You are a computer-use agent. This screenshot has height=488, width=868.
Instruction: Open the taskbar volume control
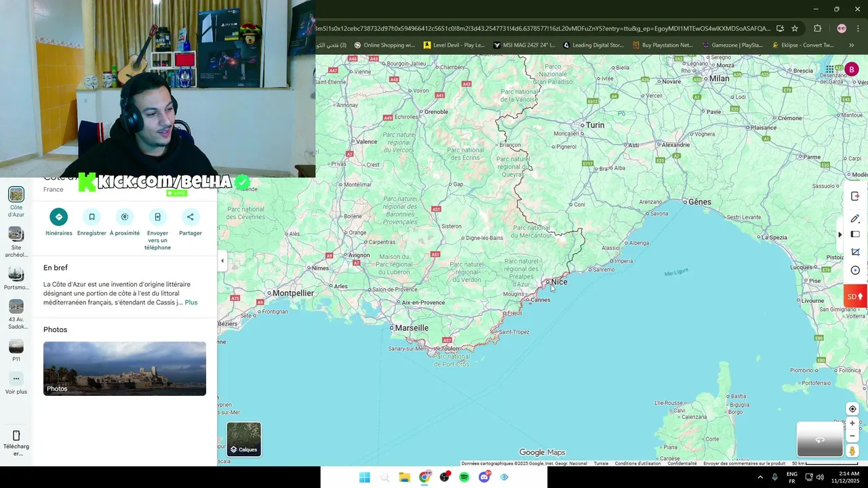coord(820,477)
